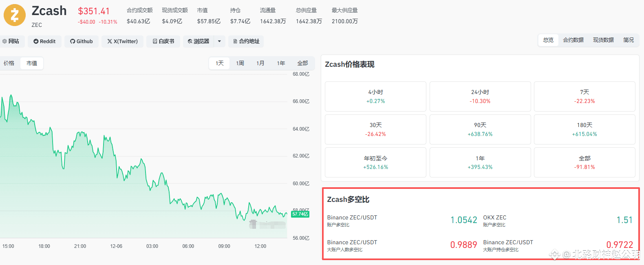The image size is (644, 265).
Task: Open the Reddit link button
Action: [44, 41]
